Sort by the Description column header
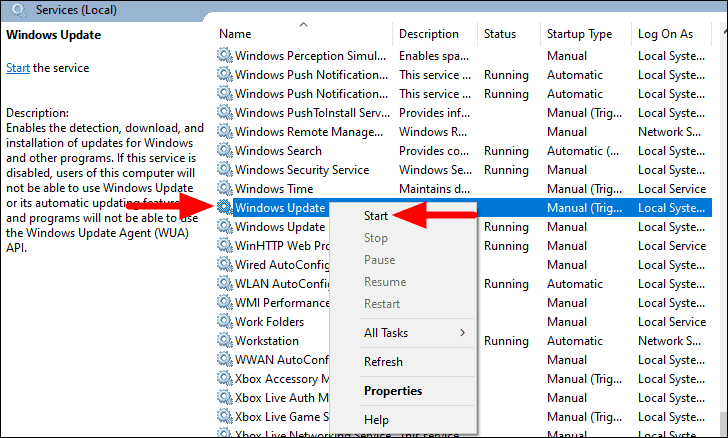 coord(429,34)
